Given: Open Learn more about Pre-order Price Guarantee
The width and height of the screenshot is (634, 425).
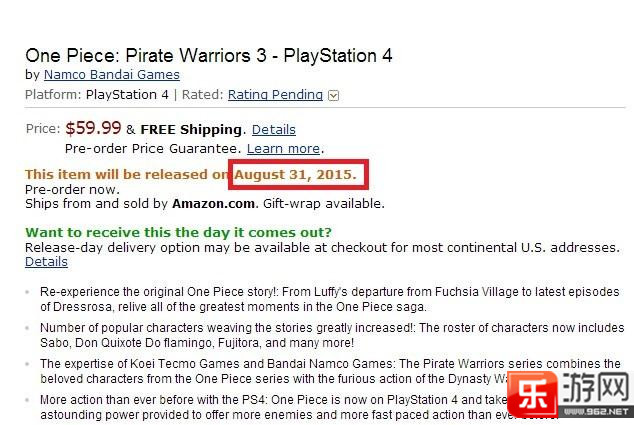Looking at the screenshot, I should (x=283, y=148).
